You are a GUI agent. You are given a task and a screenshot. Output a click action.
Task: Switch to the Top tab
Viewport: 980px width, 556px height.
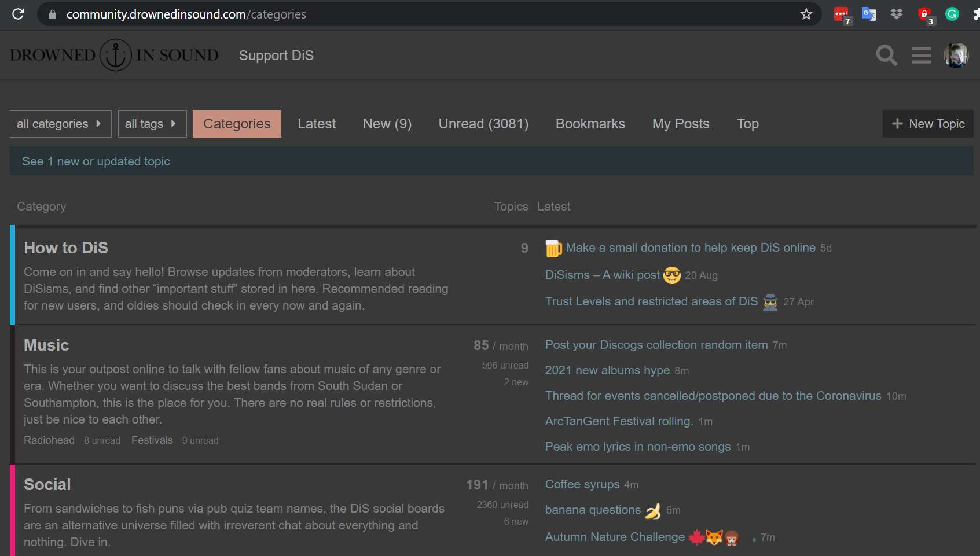point(747,124)
